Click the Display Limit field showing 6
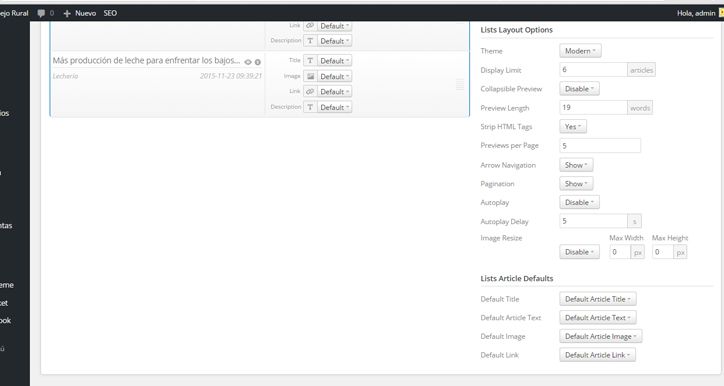 tap(593, 70)
